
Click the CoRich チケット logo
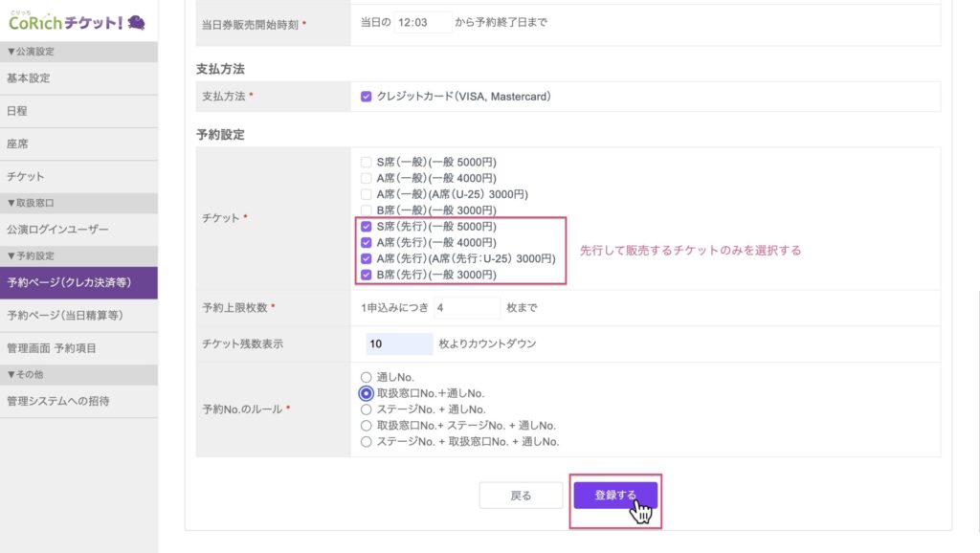(x=77, y=21)
